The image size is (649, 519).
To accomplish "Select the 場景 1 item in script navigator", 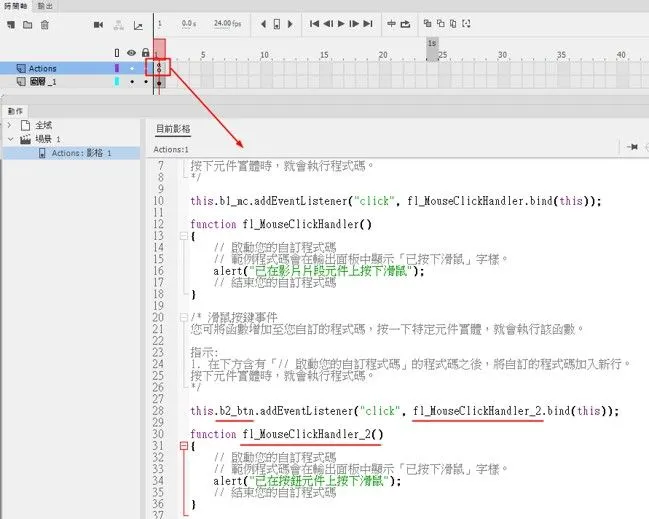I will (x=48, y=139).
